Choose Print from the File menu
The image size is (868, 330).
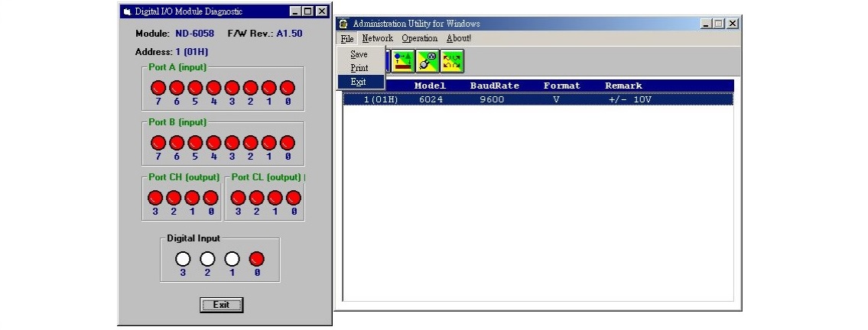(x=359, y=68)
